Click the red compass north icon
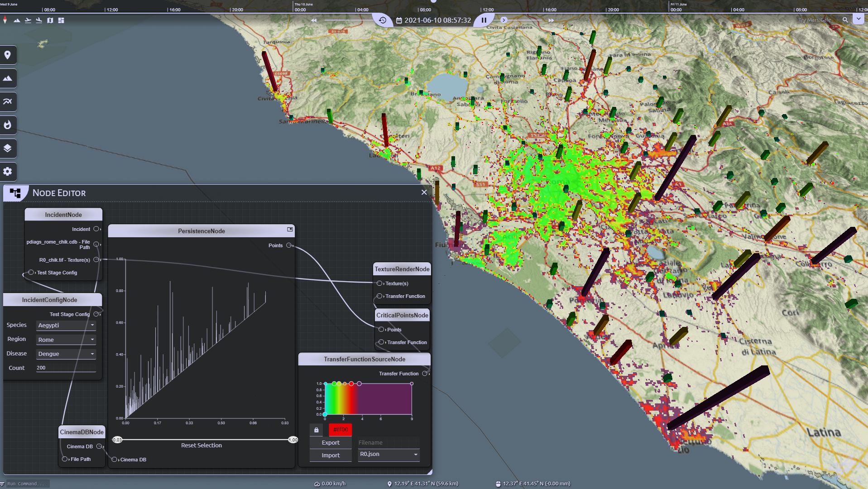 click(x=5, y=20)
